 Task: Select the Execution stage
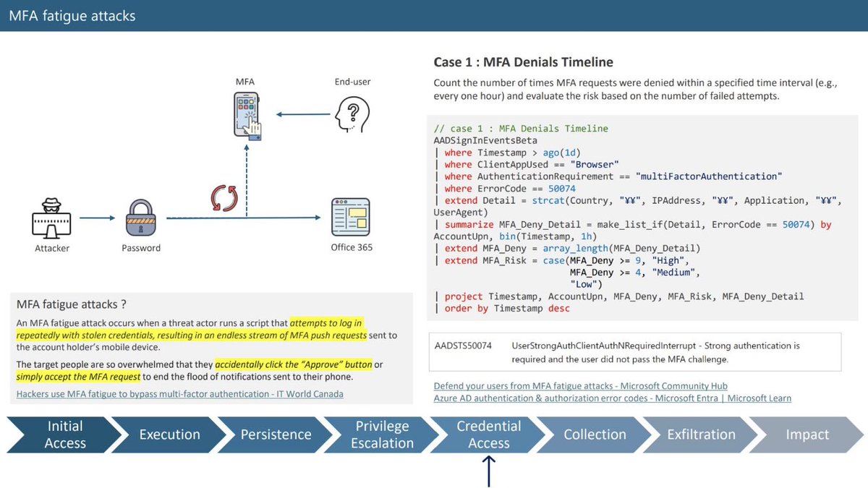[x=169, y=435]
